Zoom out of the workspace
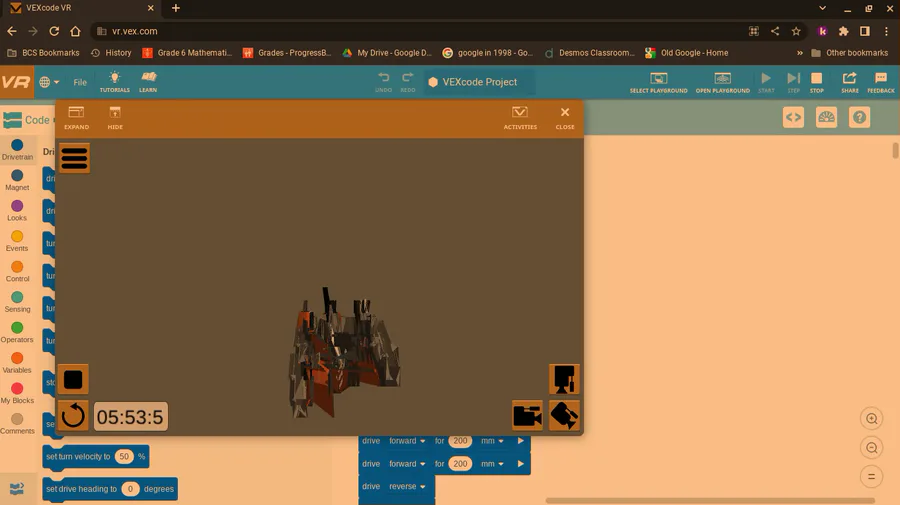Screen dimensions: 900x505 [x=871, y=448]
